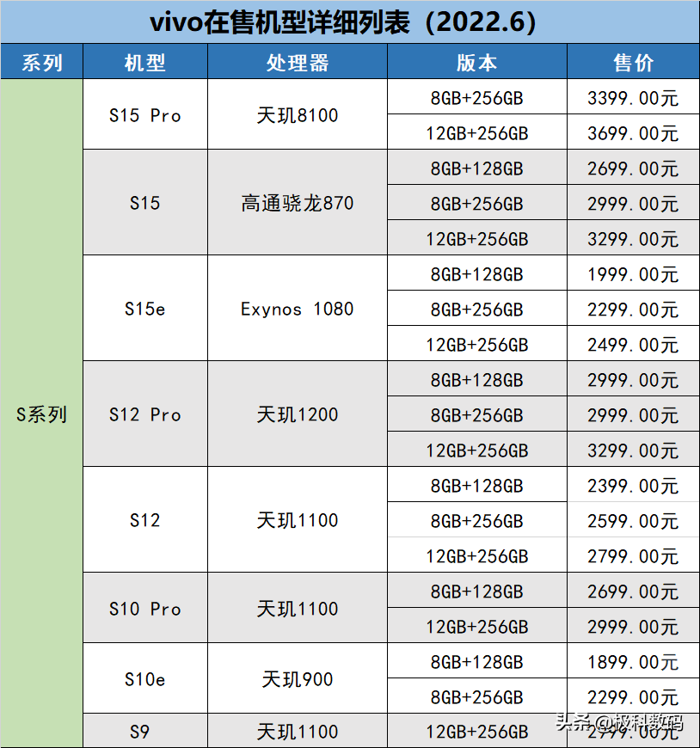The height and width of the screenshot is (748, 700).
Task: Click the 2399.00元 price cell
Action: click(x=634, y=485)
